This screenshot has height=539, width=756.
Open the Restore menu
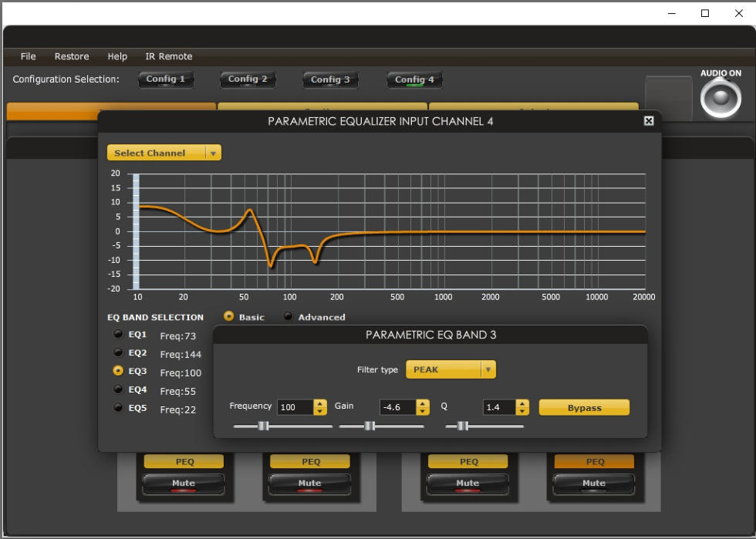pyautogui.click(x=72, y=56)
